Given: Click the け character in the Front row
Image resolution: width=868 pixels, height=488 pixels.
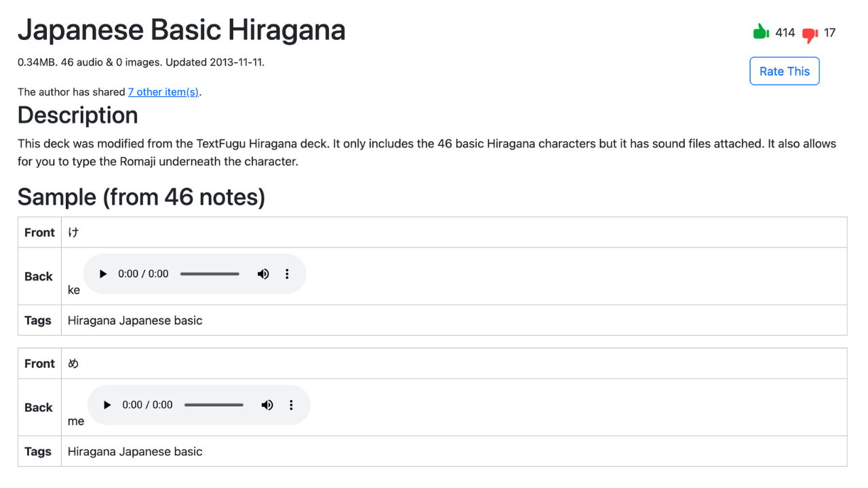Looking at the screenshot, I should (x=73, y=232).
